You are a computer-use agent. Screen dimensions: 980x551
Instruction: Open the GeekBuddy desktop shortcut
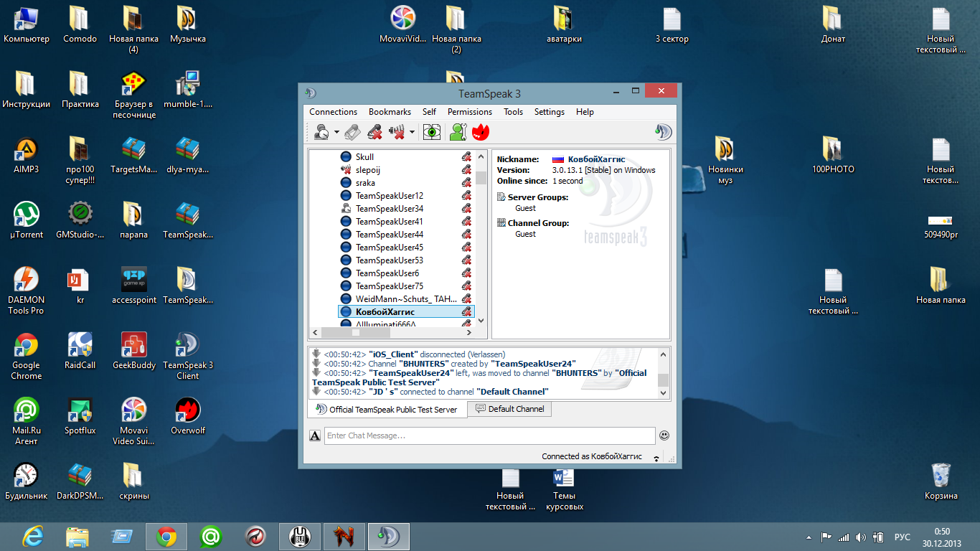(x=134, y=351)
